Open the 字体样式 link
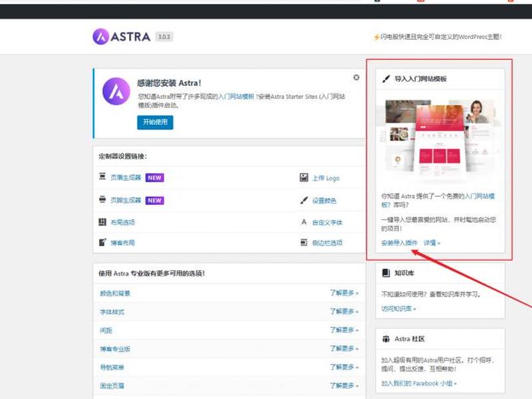The width and height of the screenshot is (532, 399). click(112, 311)
